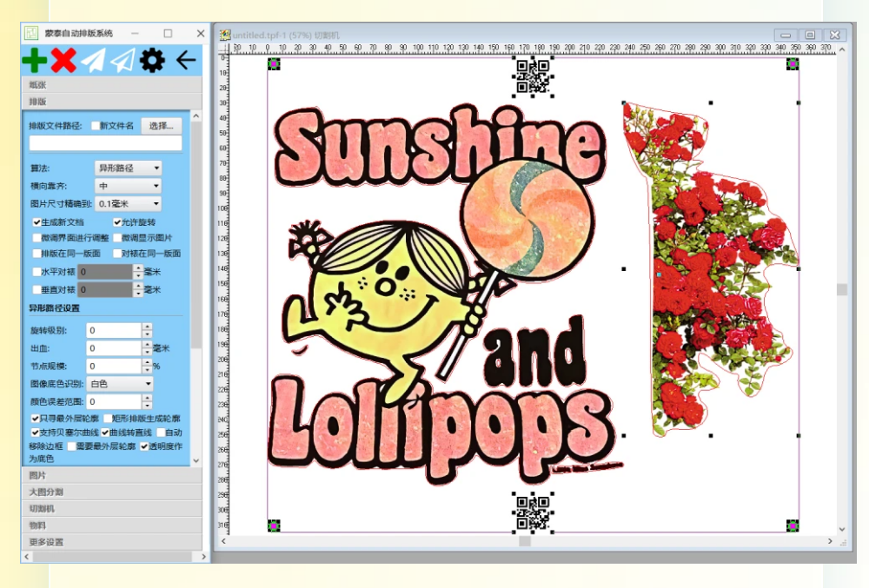Expand the 物料 accordion section
869x588 pixels.
click(x=112, y=525)
